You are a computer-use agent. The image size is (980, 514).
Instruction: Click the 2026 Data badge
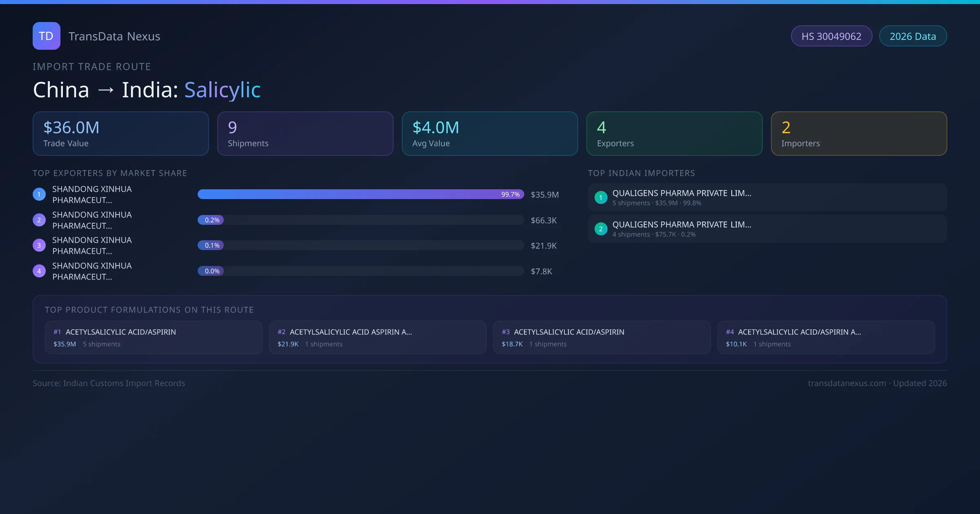pyautogui.click(x=913, y=36)
